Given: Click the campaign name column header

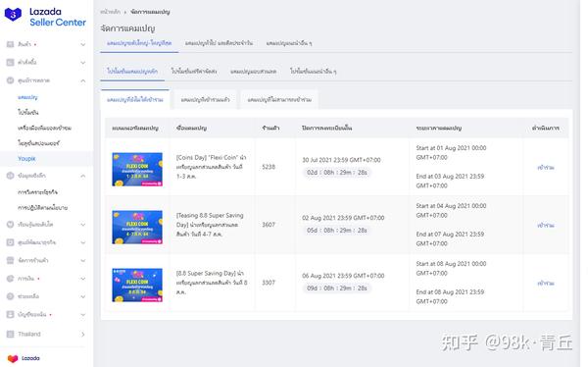Looking at the screenshot, I should (x=192, y=129).
